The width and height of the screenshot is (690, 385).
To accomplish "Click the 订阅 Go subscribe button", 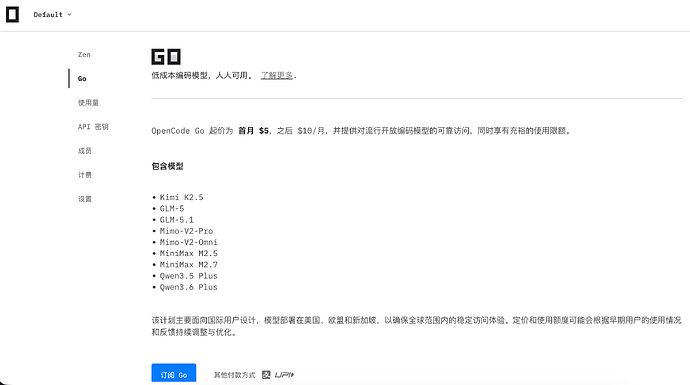I will tap(174, 373).
